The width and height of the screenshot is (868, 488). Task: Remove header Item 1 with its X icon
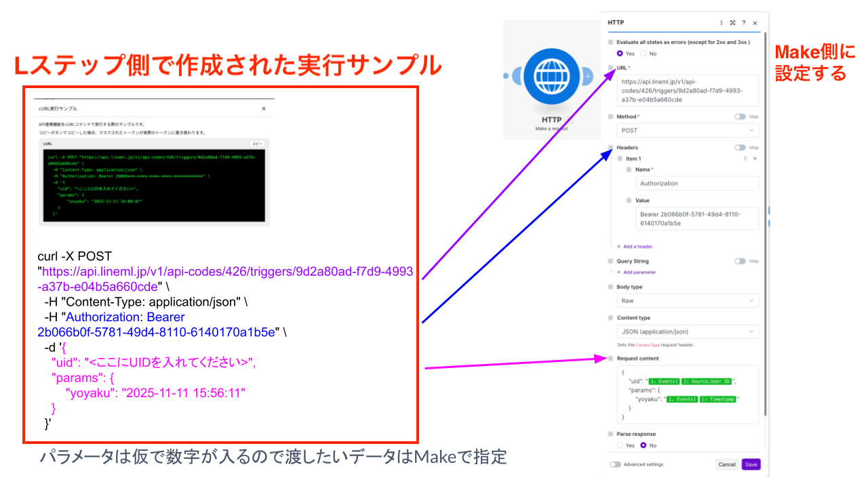click(754, 157)
